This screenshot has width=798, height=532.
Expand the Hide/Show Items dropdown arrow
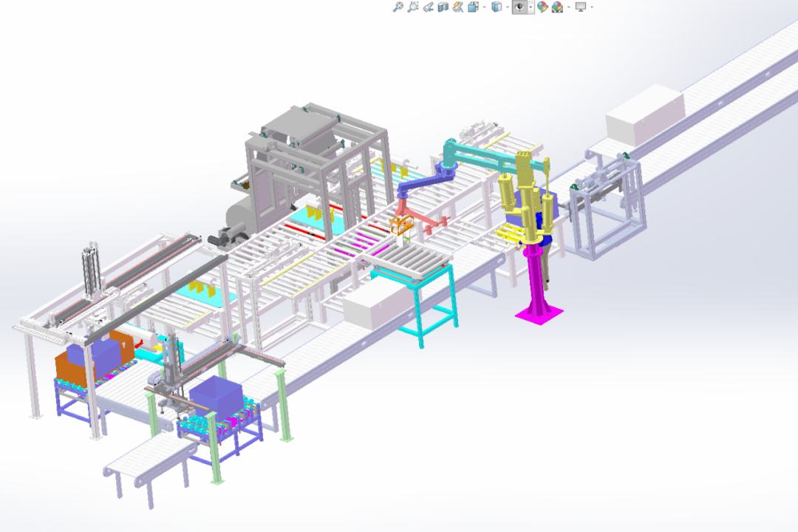(x=531, y=7)
